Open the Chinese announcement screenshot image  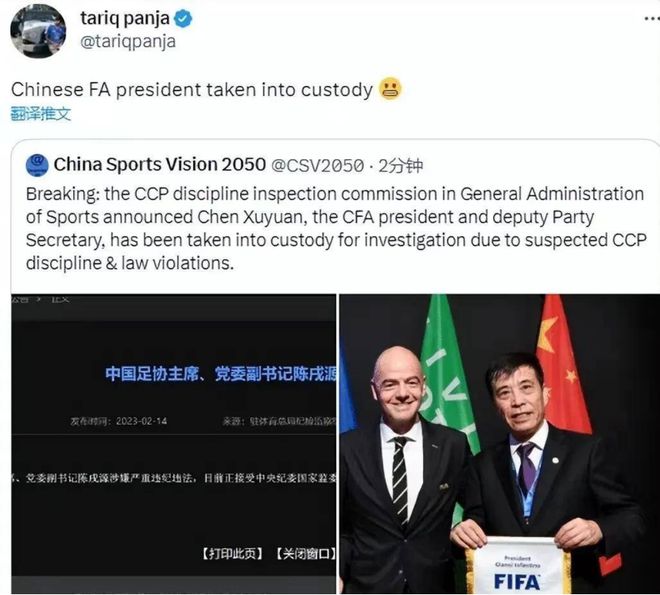173,444
